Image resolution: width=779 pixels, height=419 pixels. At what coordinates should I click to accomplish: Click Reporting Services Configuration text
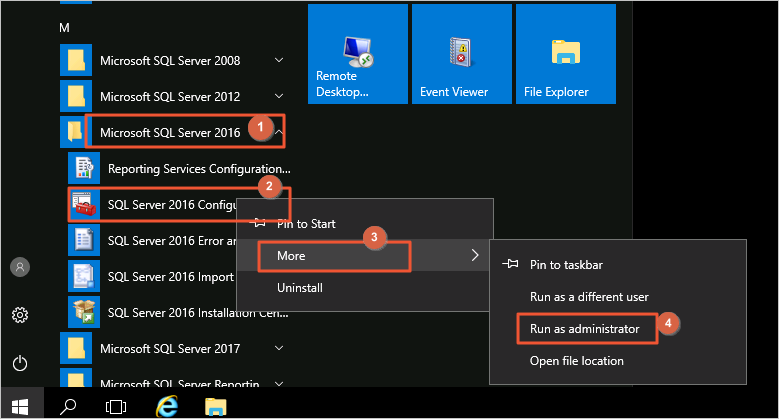coord(199,168)
